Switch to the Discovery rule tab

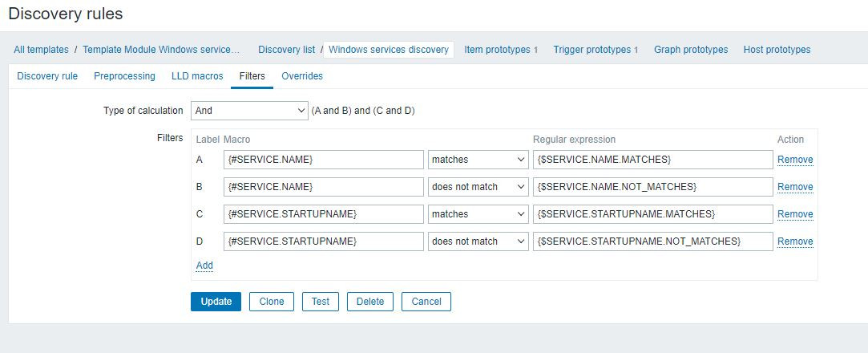[47, 76]
